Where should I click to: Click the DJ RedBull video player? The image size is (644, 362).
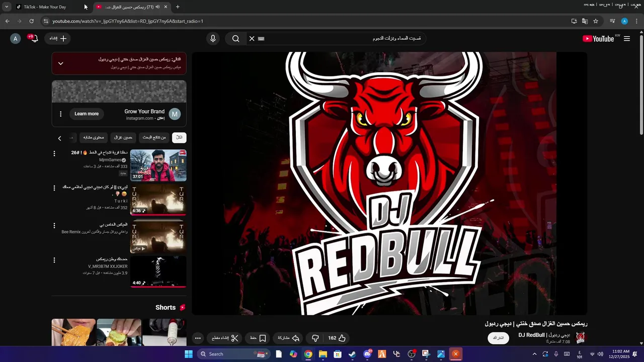389,184
